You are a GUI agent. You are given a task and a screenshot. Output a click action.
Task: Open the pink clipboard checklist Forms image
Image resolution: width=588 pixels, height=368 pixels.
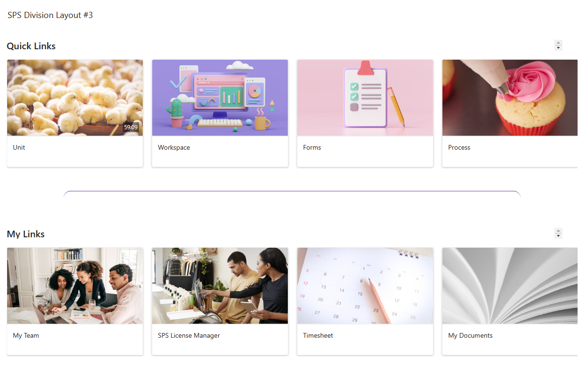pyautogui.click(x=365, y=98)
